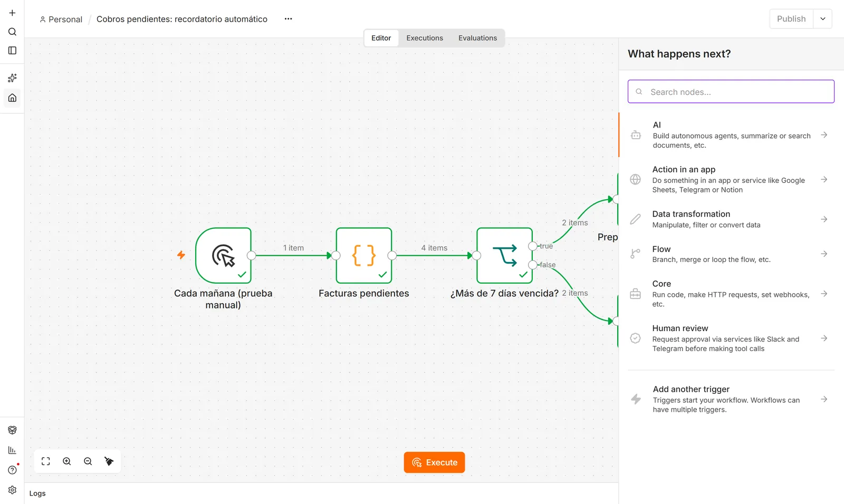This screenshot has height=504, width=844.
Task: Open search from the left sidebar magnifier
Action: tap(12, 32)
